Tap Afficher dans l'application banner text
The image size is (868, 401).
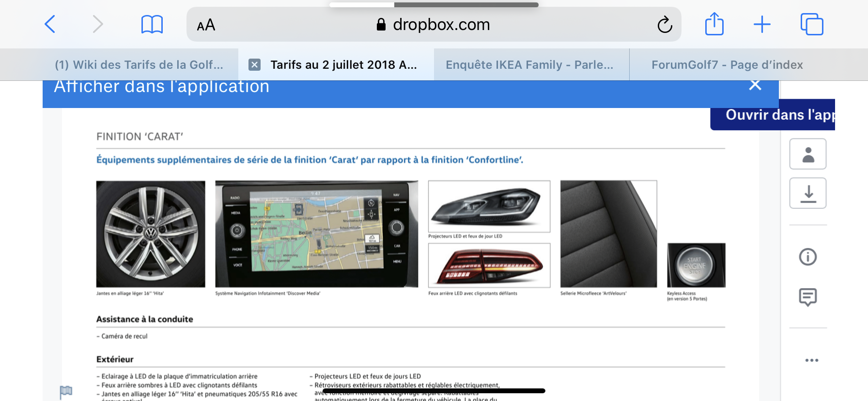click(x=161, y=87)
